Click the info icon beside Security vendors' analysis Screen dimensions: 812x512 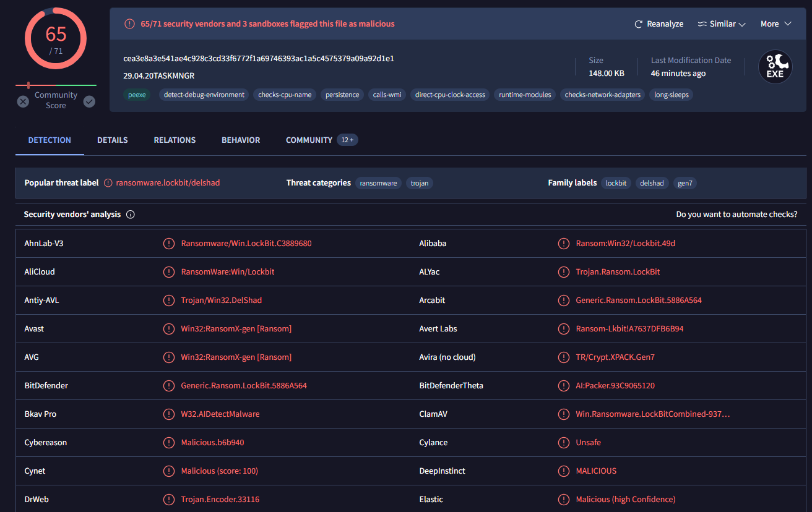coord(131,215)
